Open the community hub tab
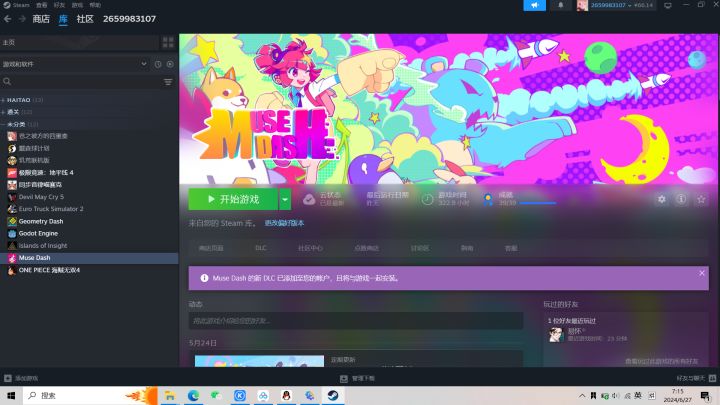 (310, 248)
